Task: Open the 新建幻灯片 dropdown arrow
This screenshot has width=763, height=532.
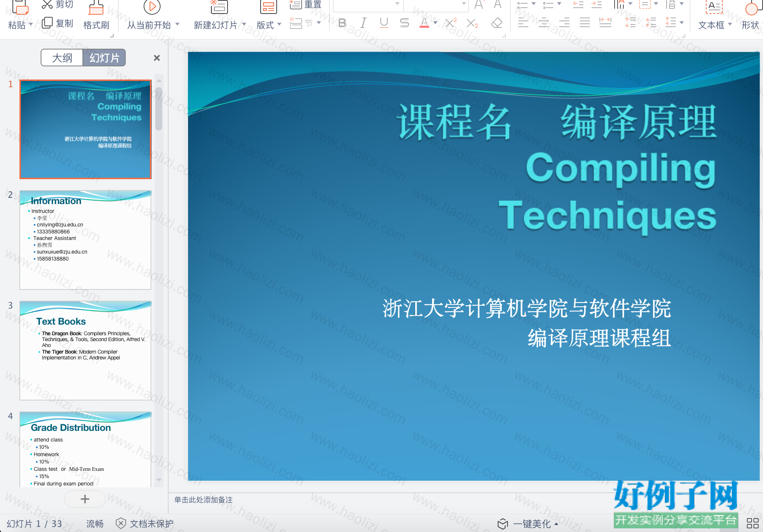Action: [x=244, y=25]
